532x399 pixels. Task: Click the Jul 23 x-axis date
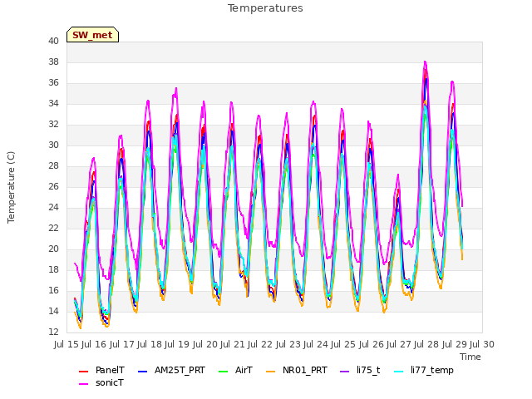tap(288, 344)
